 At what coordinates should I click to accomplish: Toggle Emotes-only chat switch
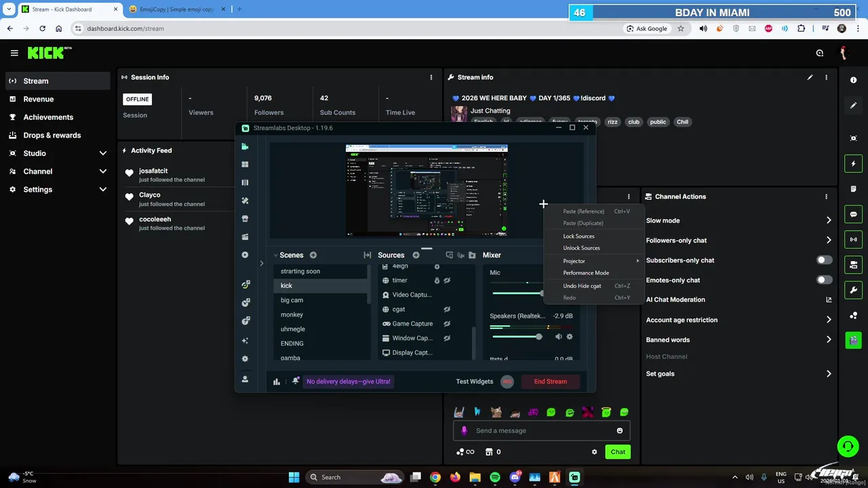tap(824, 280)
